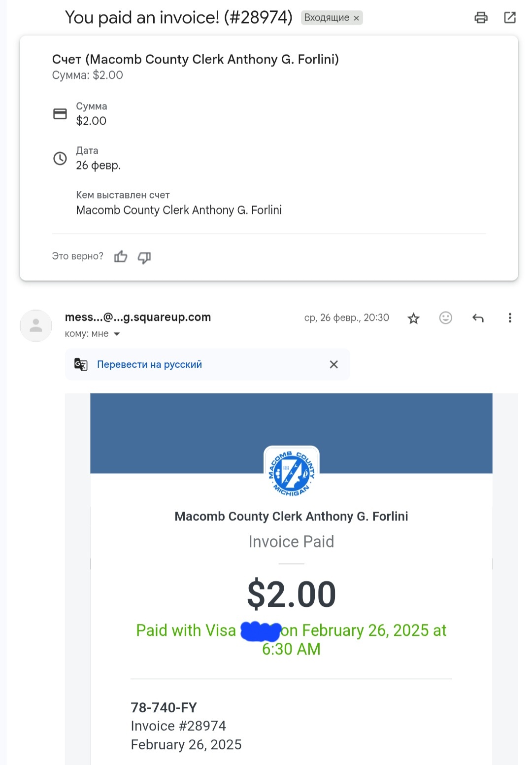This screenshot has height=765, width=532.
Task: Expand recipient details arrow next to 'кому: мне'
Action: coord(117,334)
